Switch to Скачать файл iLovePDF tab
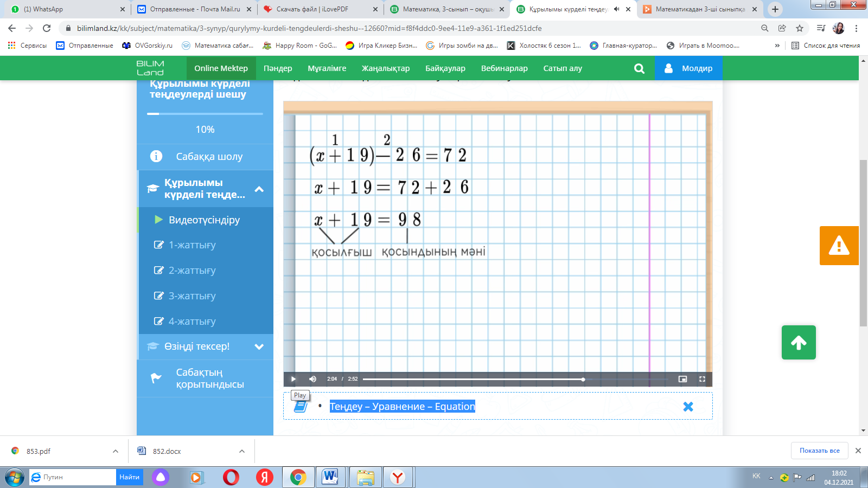The height and width of the screenshot is (488, 868). [320, 9]
